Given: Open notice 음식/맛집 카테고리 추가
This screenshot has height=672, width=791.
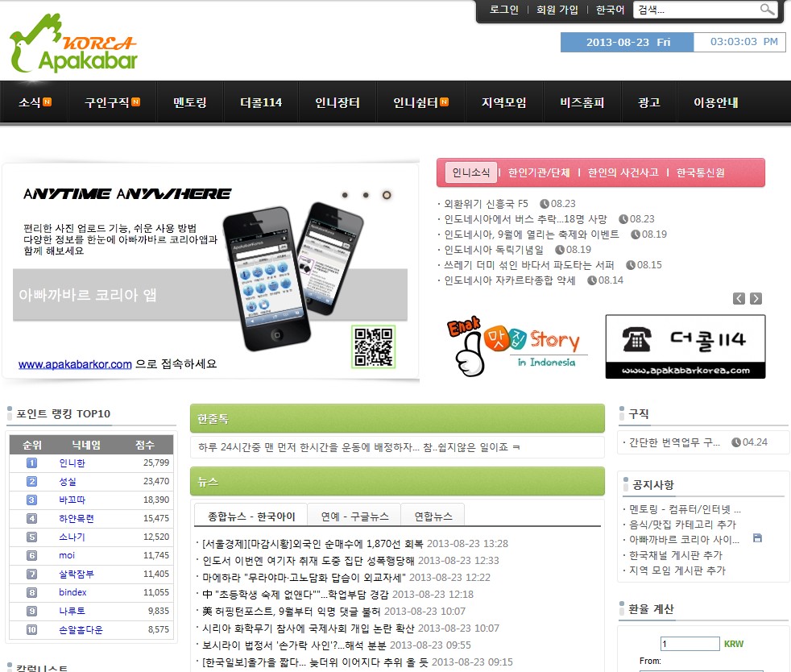Looking at the screenshot, I should click(682, 525).
